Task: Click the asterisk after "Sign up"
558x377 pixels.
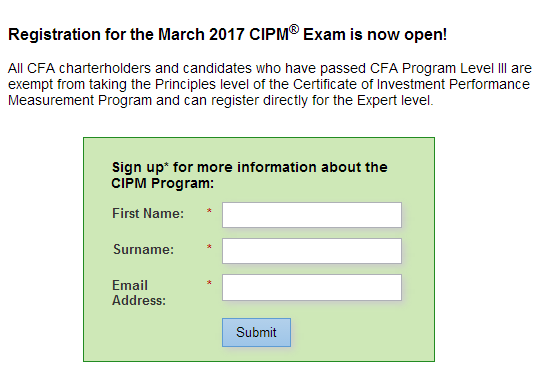Action: (166, 164)
